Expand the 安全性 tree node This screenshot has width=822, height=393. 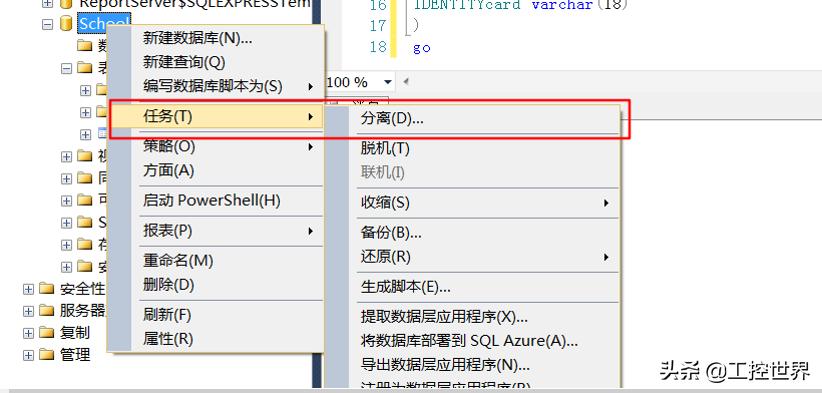tap(28, 289)
